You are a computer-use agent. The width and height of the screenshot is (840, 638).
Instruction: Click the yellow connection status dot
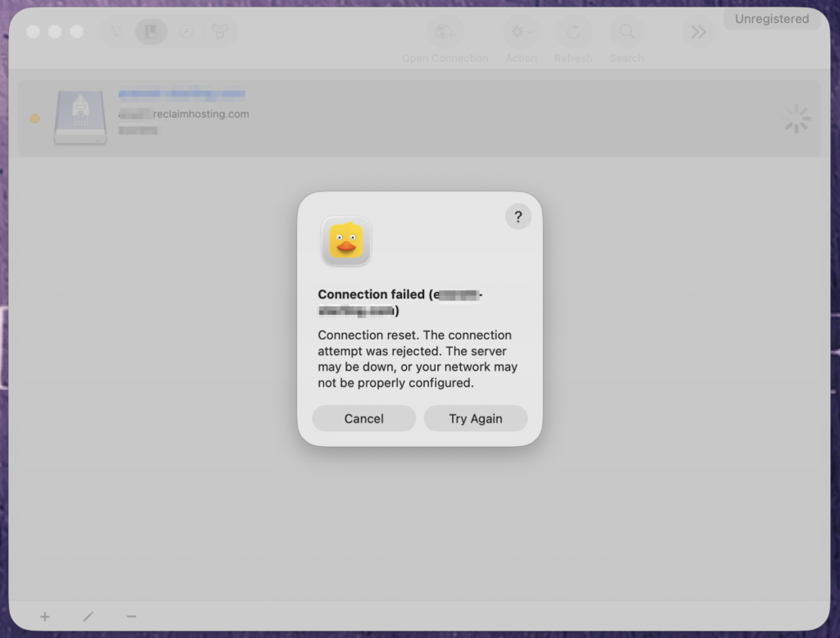pos(34,118)
